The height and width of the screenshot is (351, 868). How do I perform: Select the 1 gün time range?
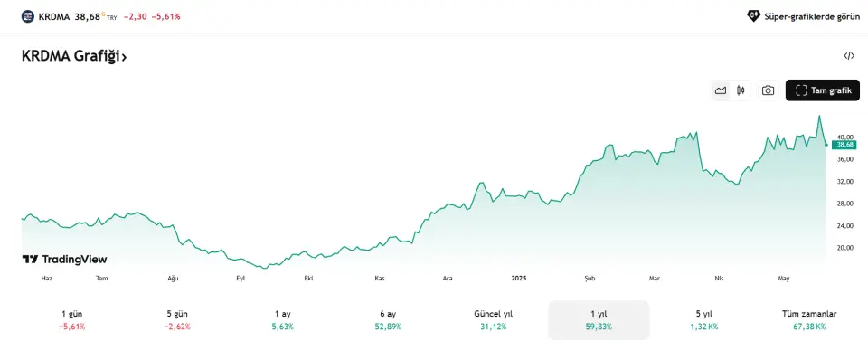click(x=72, y=320)
